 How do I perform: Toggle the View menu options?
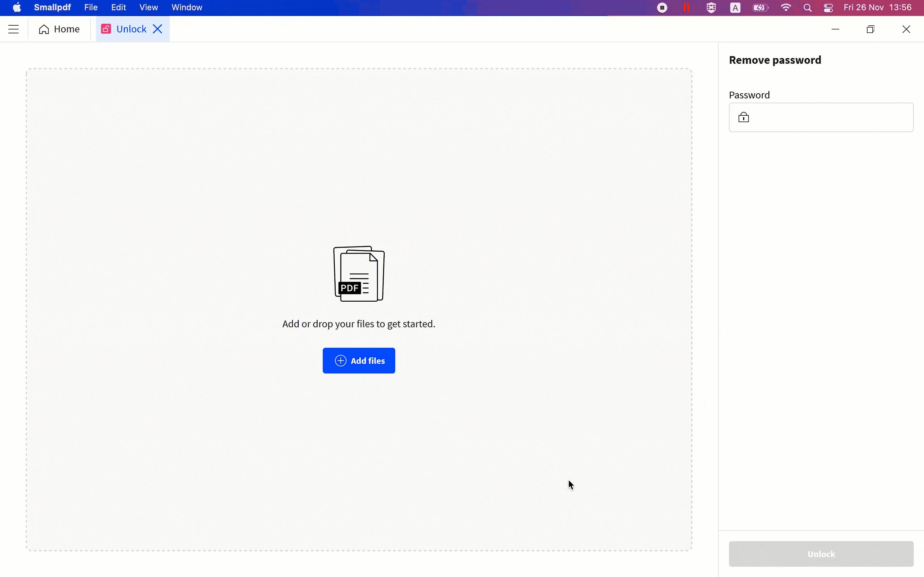click(x=148, y=7)
